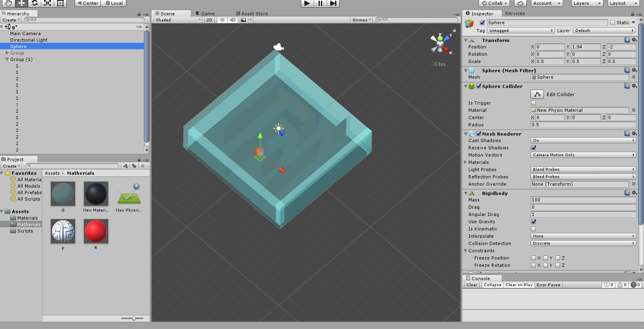Viewport: 644px width, 329px height.
Task: Enable Is Kinematic checkbox
Action: click(533, 229)
